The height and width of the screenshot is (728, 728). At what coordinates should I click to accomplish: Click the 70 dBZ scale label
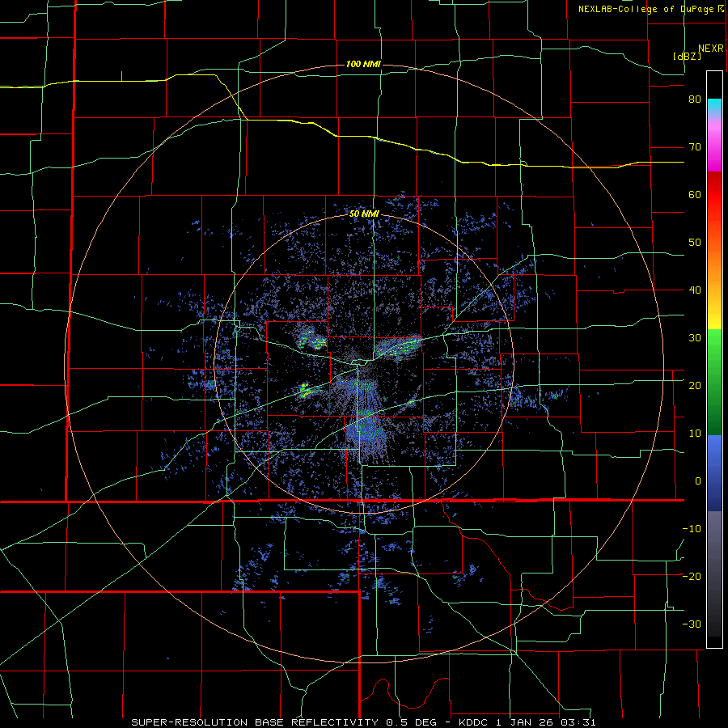pos(695,147)
